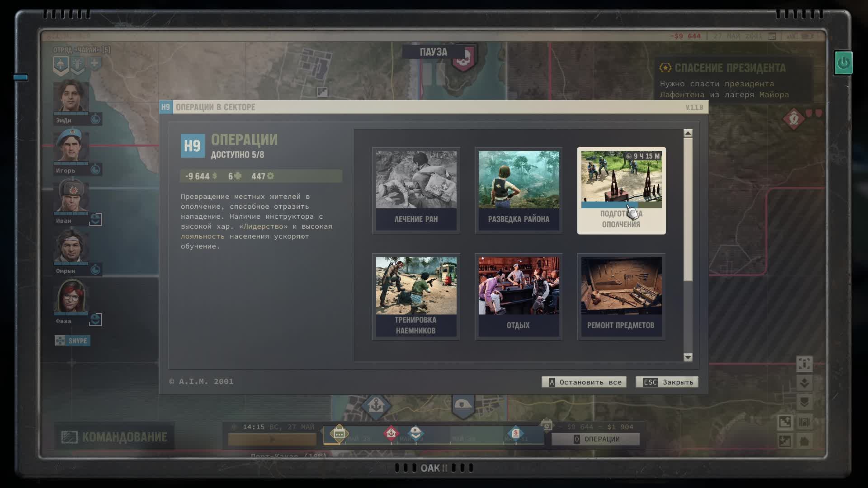Viewport: 868px width, 488px height.
Task: Open the Разведка района operation
Action: tap(519, 190)
